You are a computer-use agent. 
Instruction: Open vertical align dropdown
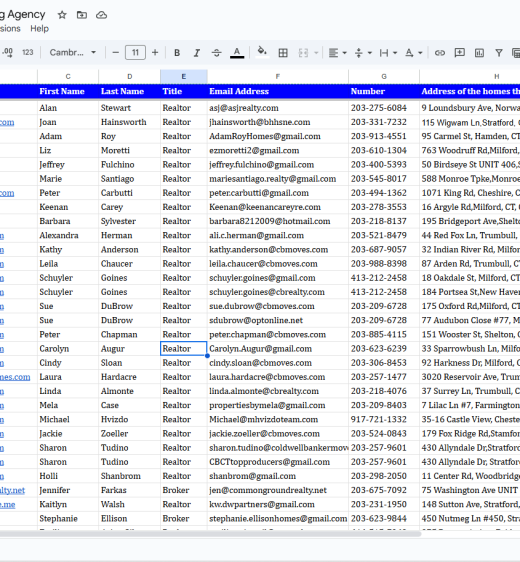(x=363, y=53)
